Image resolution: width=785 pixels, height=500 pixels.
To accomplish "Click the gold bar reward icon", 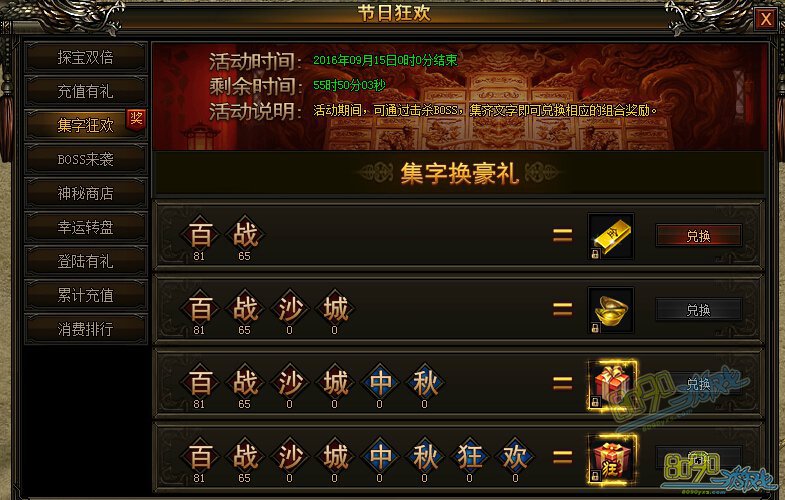I will tap(611, 236).
